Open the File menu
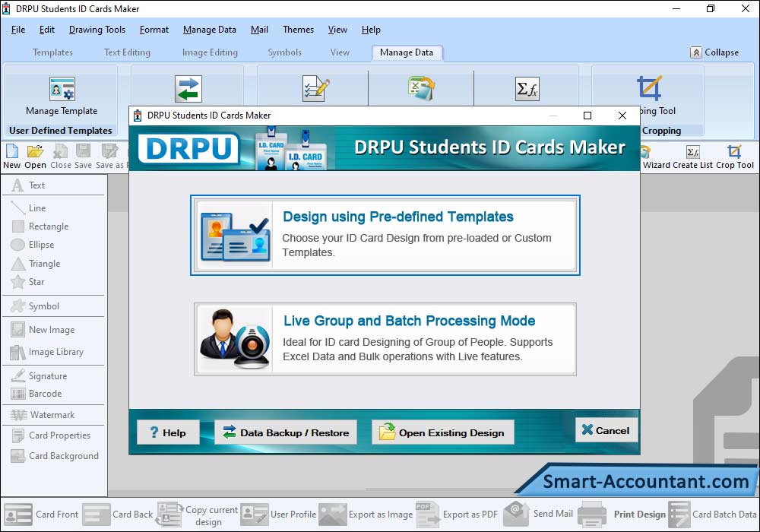This screenshot has height=532, width=760. (18, 30)
